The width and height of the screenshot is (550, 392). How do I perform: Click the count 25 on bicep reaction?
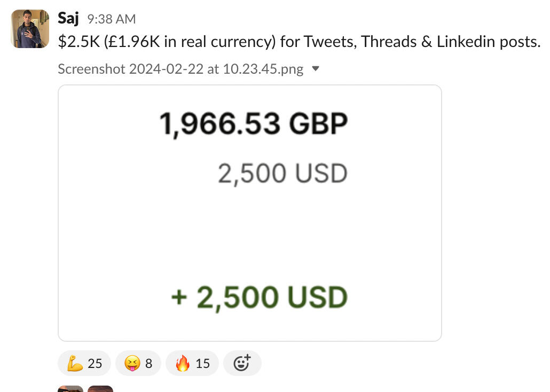(95, 364)
